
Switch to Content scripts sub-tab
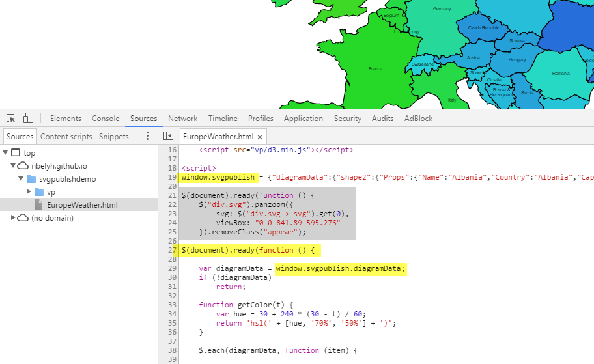coord(66,137)
